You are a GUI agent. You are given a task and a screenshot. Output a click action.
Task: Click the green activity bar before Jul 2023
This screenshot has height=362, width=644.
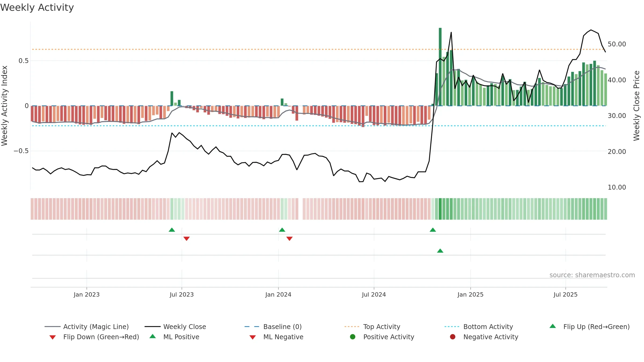pyautogui.click(x=172, y=98)
